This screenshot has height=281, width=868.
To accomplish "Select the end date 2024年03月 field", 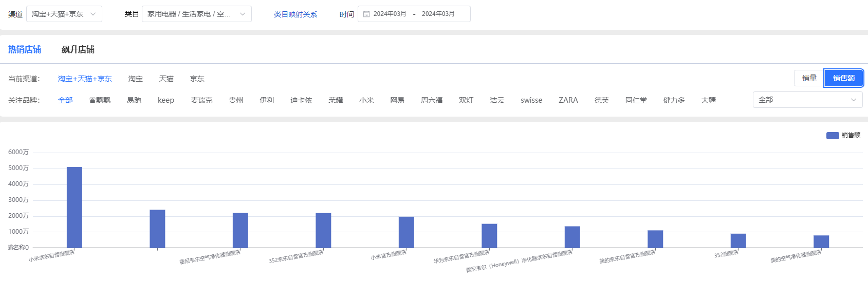I will 438,14.
